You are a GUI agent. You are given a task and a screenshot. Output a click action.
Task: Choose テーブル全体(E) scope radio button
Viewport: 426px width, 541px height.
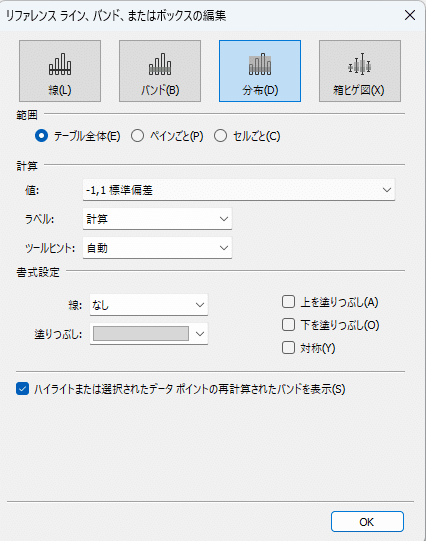41,136
